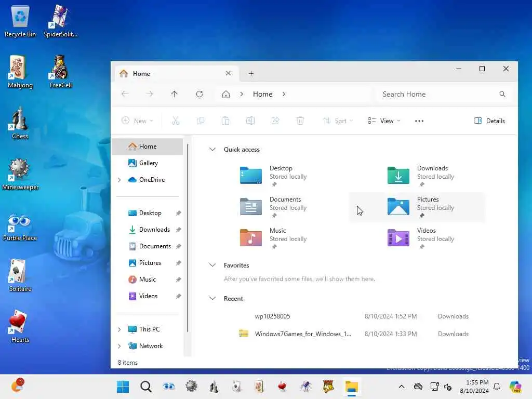Image resolution: width=532 pixels, height=399 pixels.
Task: Expand OneDrive in the navigation pane
Action: [x=119, y=180]
